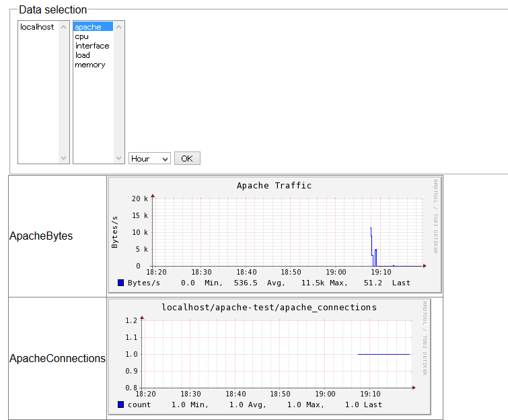Click host list scroll-up arrow
Image resolution: width=508 pixels, height=420 pixels.
[63, 27]
